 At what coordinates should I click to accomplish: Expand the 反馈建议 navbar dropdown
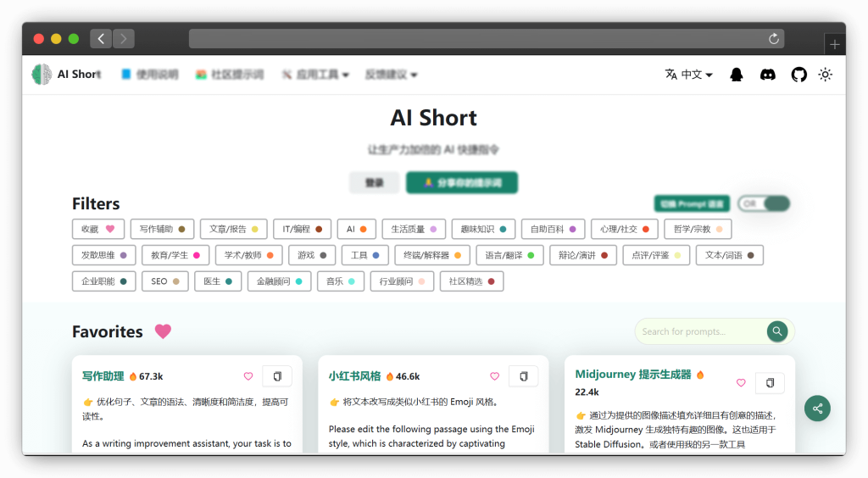pos(391,75)
